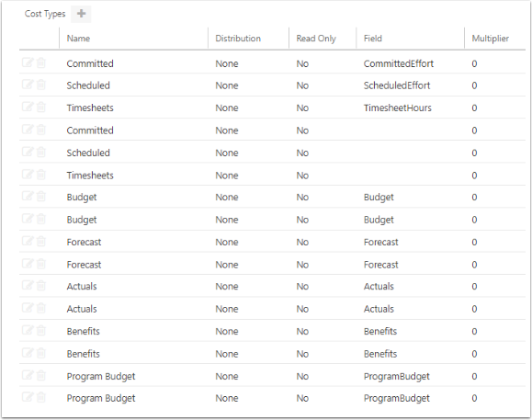
Task: Delete the second Budget row
Action: click(x=41, y=219)
